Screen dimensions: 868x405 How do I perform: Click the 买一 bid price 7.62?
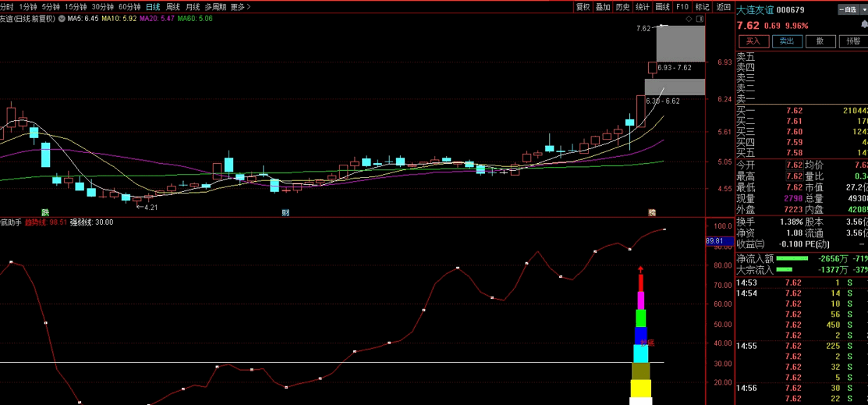794,111
